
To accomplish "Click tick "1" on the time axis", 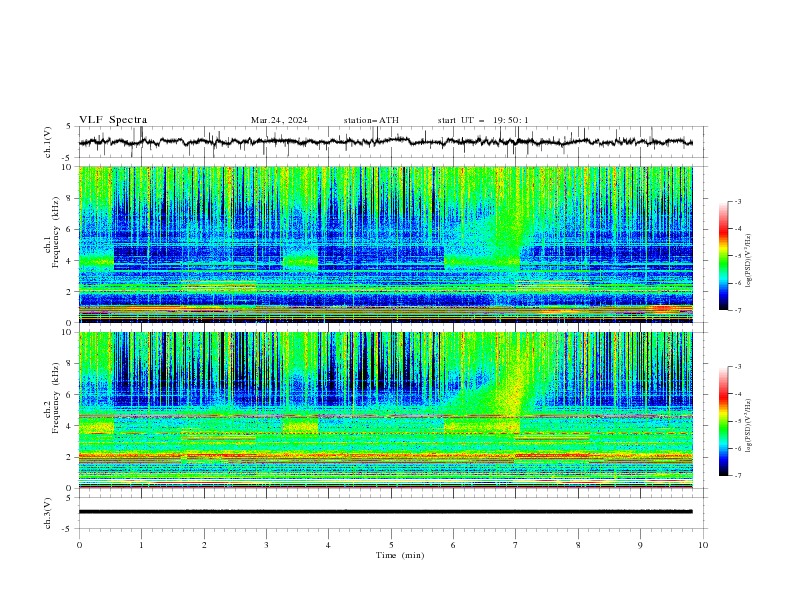I will (141, 545).
